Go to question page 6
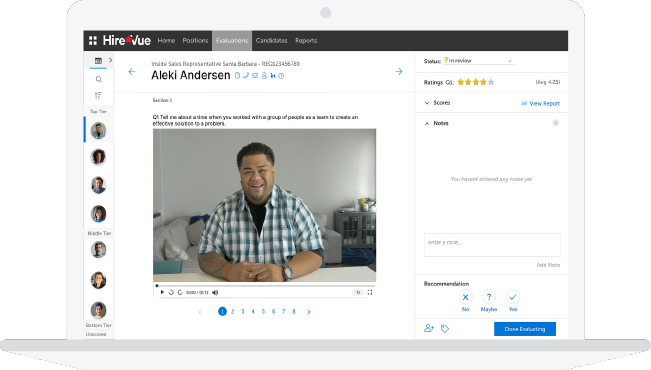Viewport: 651px width, 370px height. tap(274, 311)
